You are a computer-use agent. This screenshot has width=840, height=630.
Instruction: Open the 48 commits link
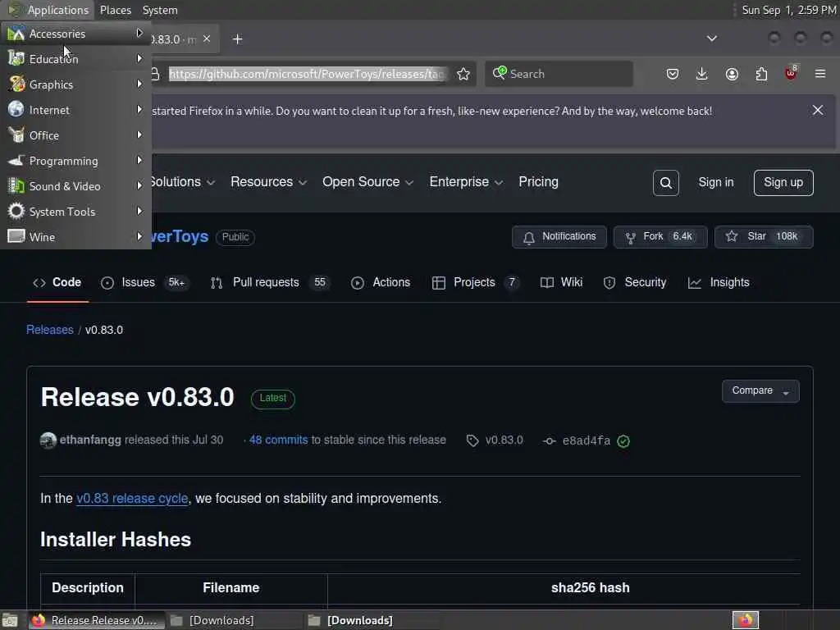pos(279,440)
